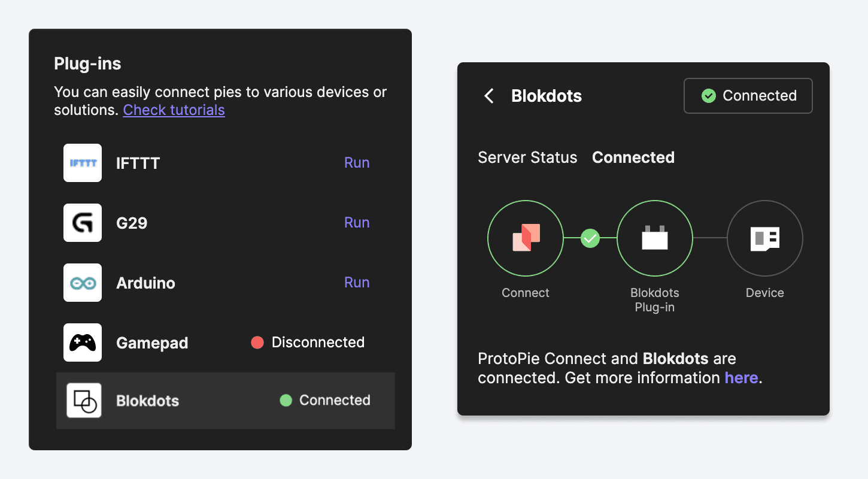The height and width of the screenshot is (479, 868).
Task: Select the IFTTT plug-in icon
Action: coord(82,162)
